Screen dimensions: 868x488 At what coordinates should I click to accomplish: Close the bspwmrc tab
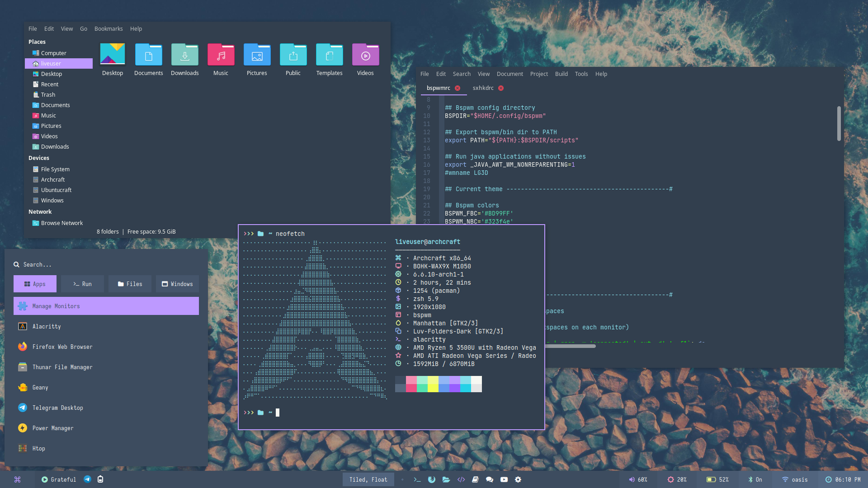click(x=458, y=88)
